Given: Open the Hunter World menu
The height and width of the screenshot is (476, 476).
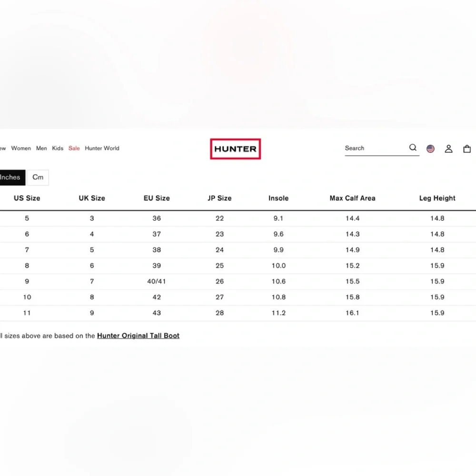Looking at the screenshot, I should click(x=102, y=148).
